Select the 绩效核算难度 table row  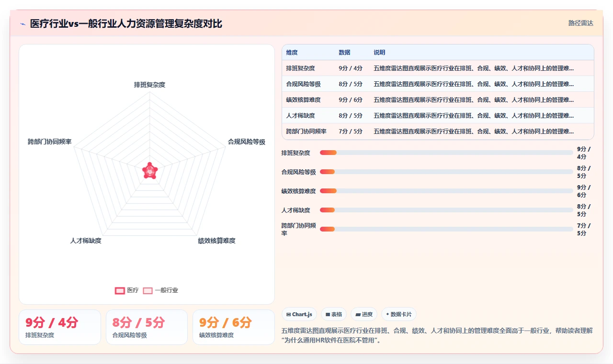pyautogui.click(x=438, y=100)
